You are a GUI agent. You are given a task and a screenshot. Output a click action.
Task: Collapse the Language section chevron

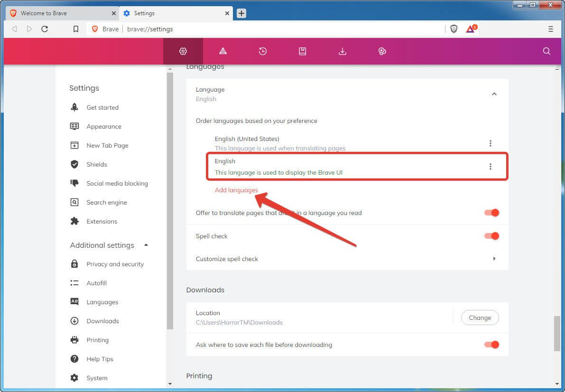[494, 94]
